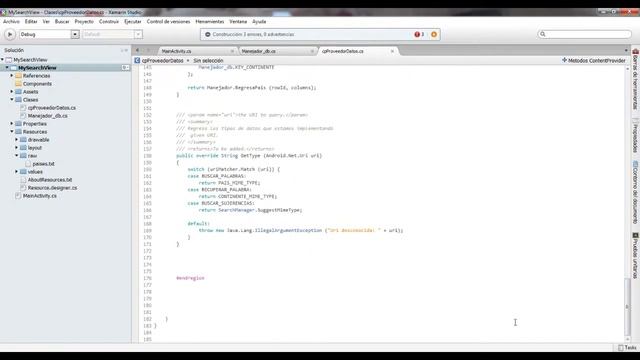Open the Default target dropdown
The image size is (640, 360).
(x=138, y=35)
